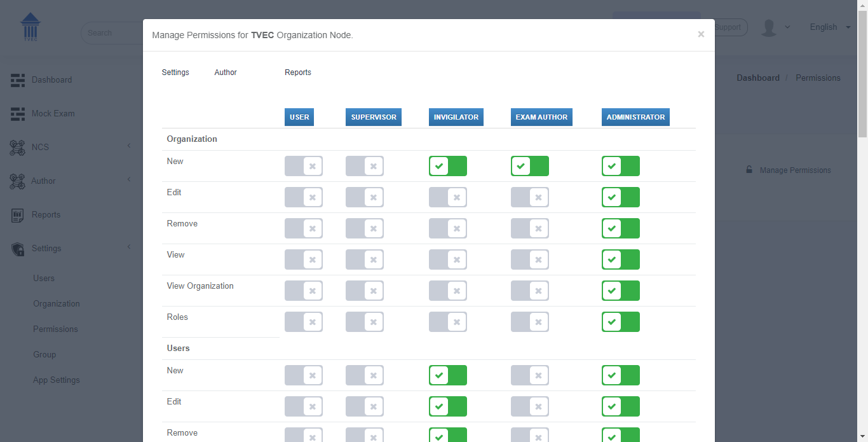Collapse the Settings sidebar menu chevron

coord(129,247)
